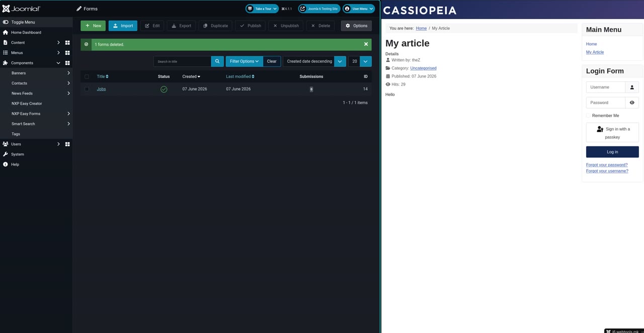
Task: Open Components dashboard grid icon
Action: point(67,63)
